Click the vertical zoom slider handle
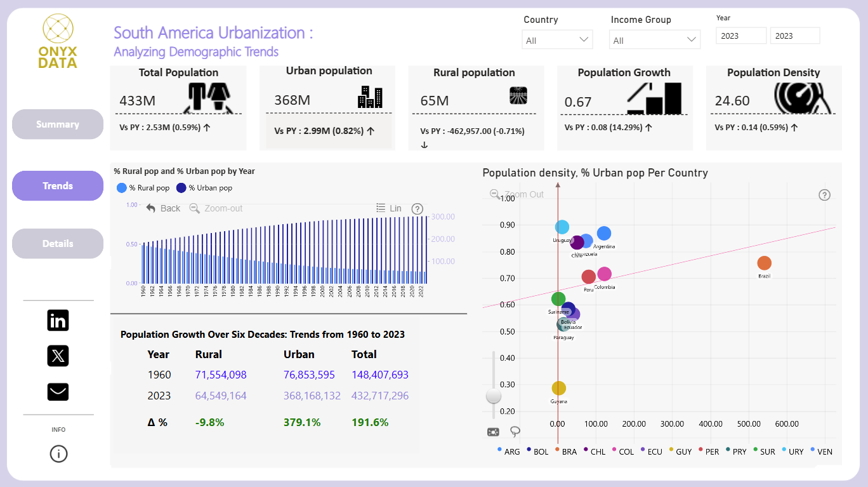Viewport: 868px width, 487px height. (493, 396)
